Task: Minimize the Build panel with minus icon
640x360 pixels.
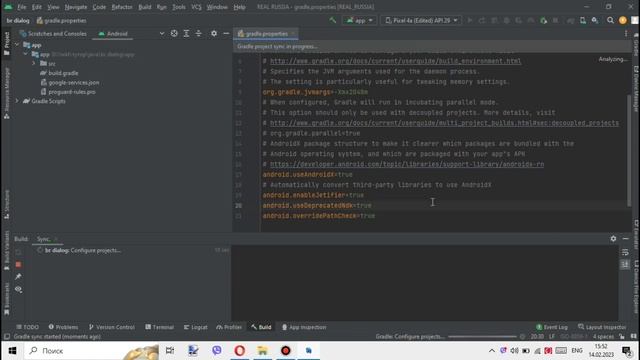Action: point(626,238)
